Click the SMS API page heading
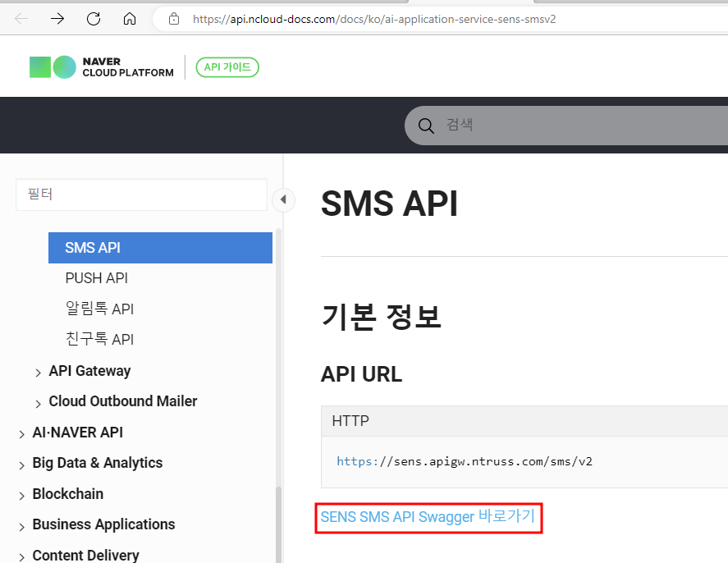Image resolution: width=728 pixels, height=563 pixels. [x=389, y=204]
